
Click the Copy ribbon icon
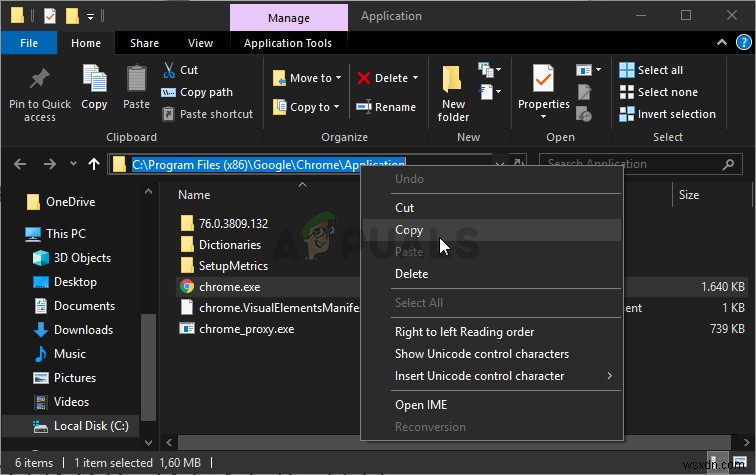[94, 78]
